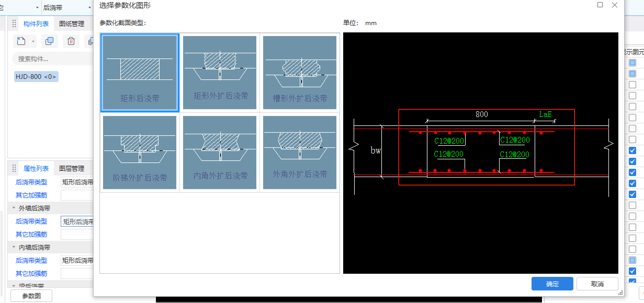Click the 搜索构件 search field
644x303 pixels.
click(x=53, y=59)
